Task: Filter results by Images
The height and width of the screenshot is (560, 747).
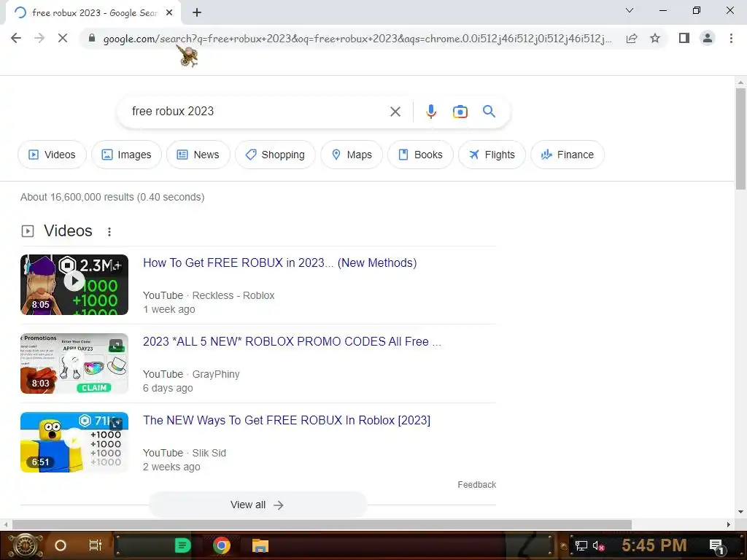Action: [x=126, y=155]
